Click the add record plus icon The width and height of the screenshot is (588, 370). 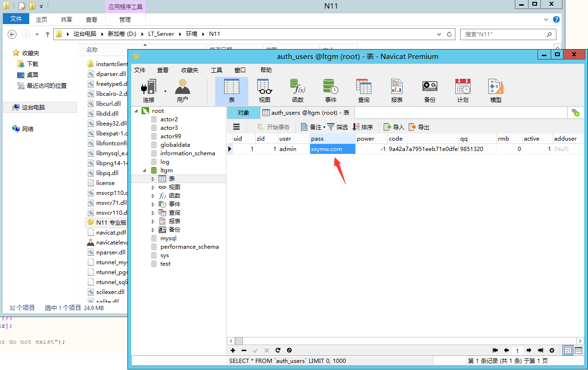click(x=233, y=351)
